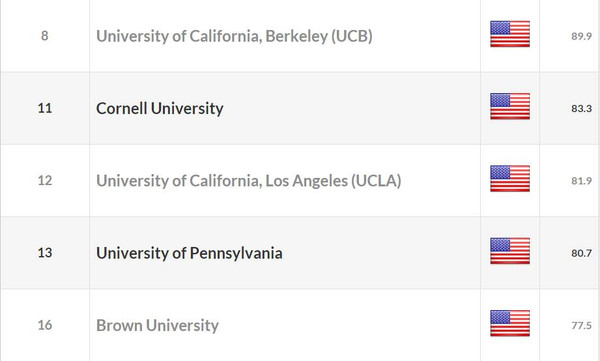Screen dimensions: 600x361
Task: Click the 77.5 score for Brown
Action: [582, 326]
